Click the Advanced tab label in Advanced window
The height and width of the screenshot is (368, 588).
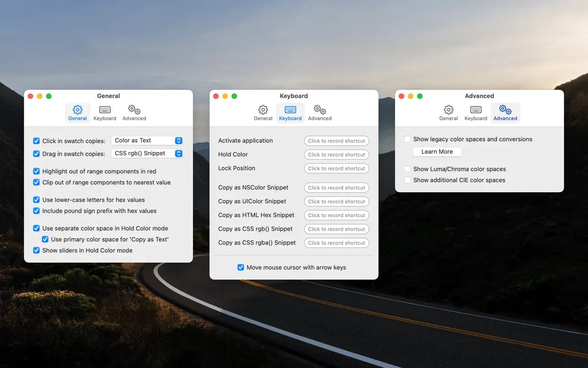(x=505, y=119)
